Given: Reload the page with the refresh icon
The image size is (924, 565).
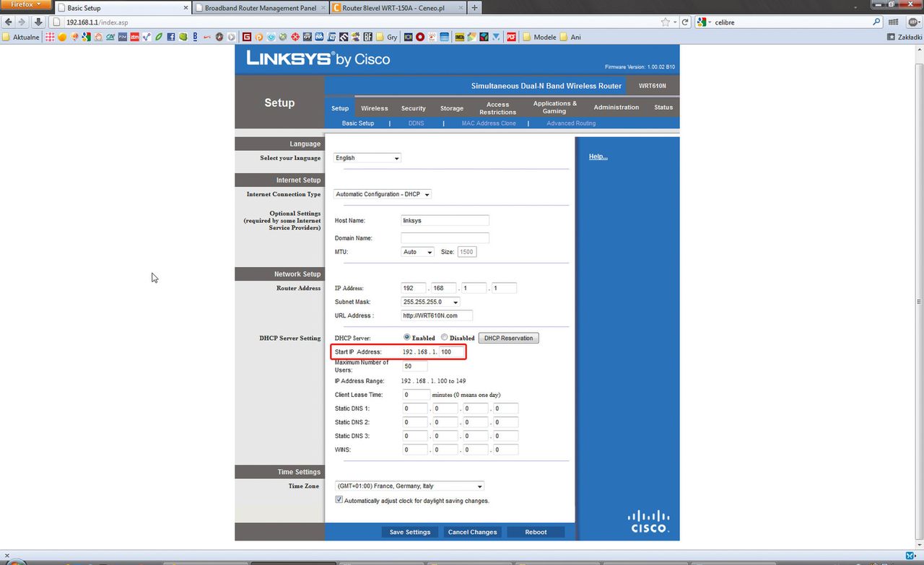Looking at the screenshot, I should click(685, 22).
